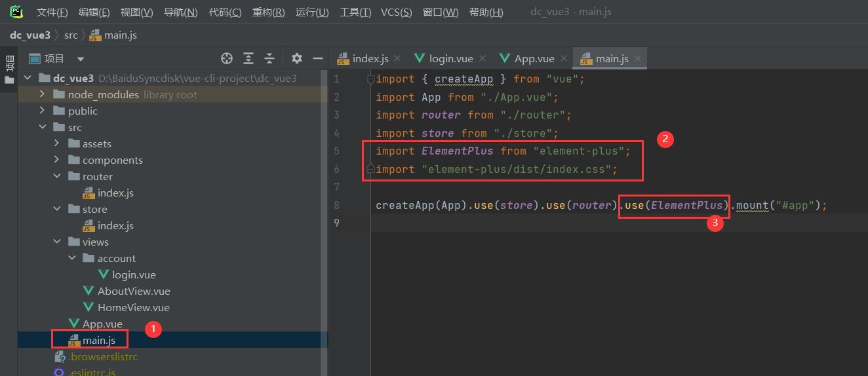
Task: Hide the project panel with minus icon
Action: point(318,58)
